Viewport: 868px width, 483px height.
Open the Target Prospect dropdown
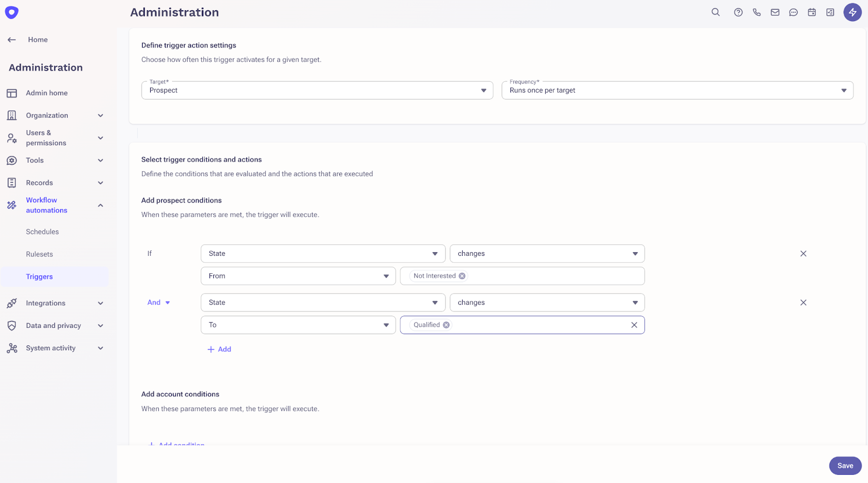point(317,91)
